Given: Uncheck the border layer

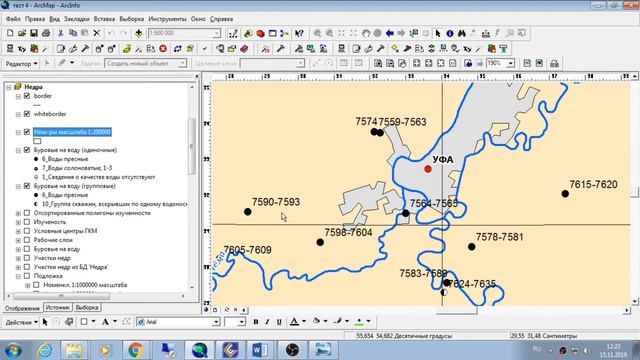Looking at the screenshot, I should coord(27,96).
